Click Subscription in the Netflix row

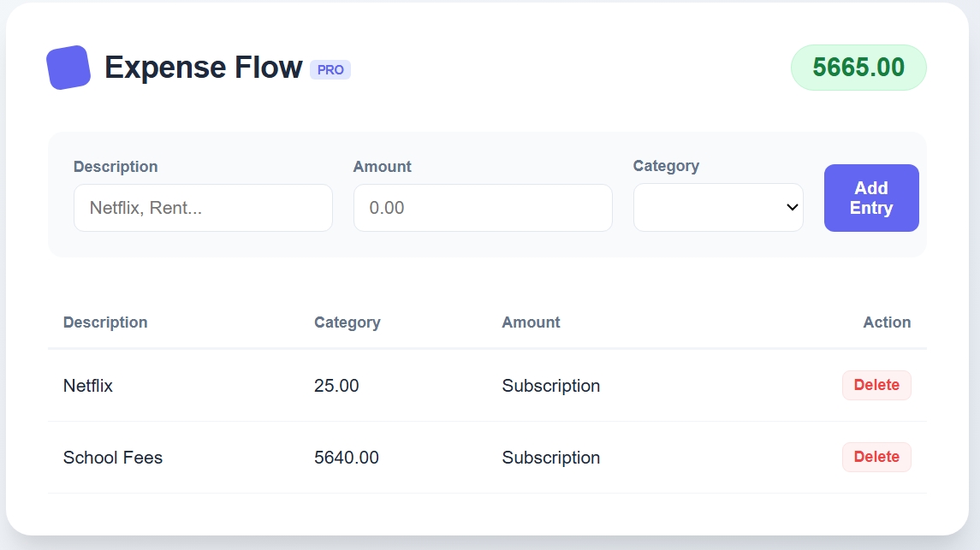[550, 386]
